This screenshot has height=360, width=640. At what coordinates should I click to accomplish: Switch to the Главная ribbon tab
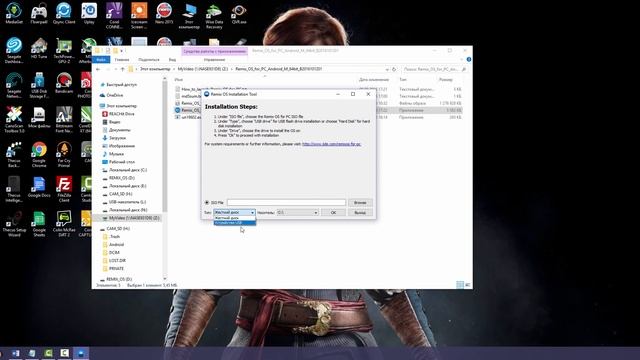coord(122,60)
